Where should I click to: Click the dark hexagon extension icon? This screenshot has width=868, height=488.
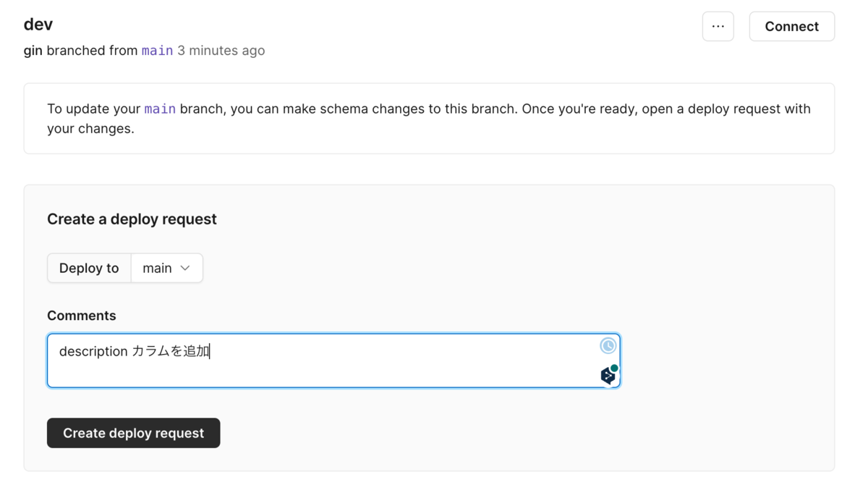tap(608, 376)
